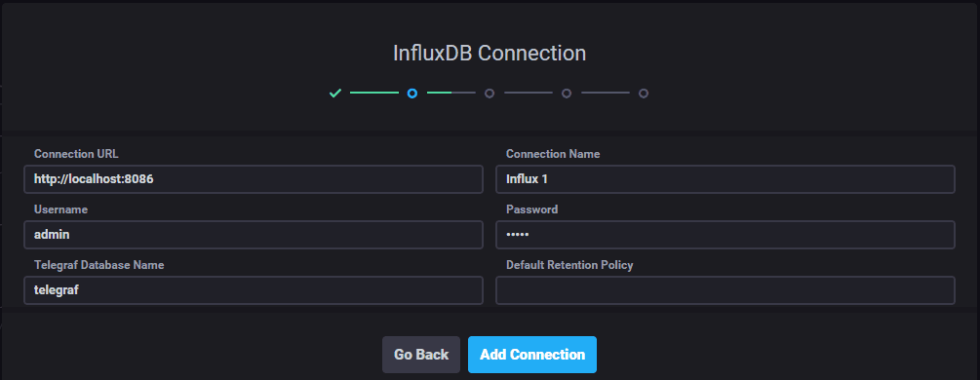Select the last step circle indicator
Image resolution: width=980 pixels, height=380 pixels.
644,94
